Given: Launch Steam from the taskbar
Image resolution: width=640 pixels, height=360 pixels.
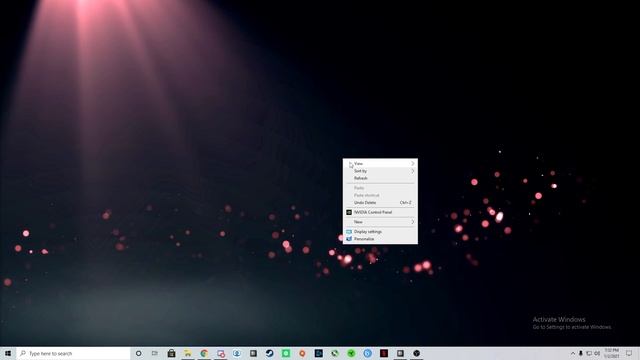Looking at the screenshot, I should [x=269, y=353].
